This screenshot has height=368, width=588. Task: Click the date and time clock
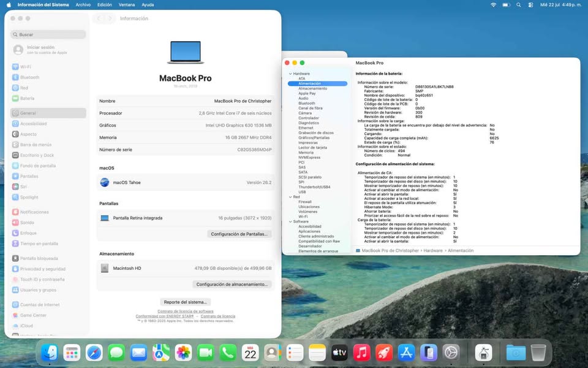[560, 5]
